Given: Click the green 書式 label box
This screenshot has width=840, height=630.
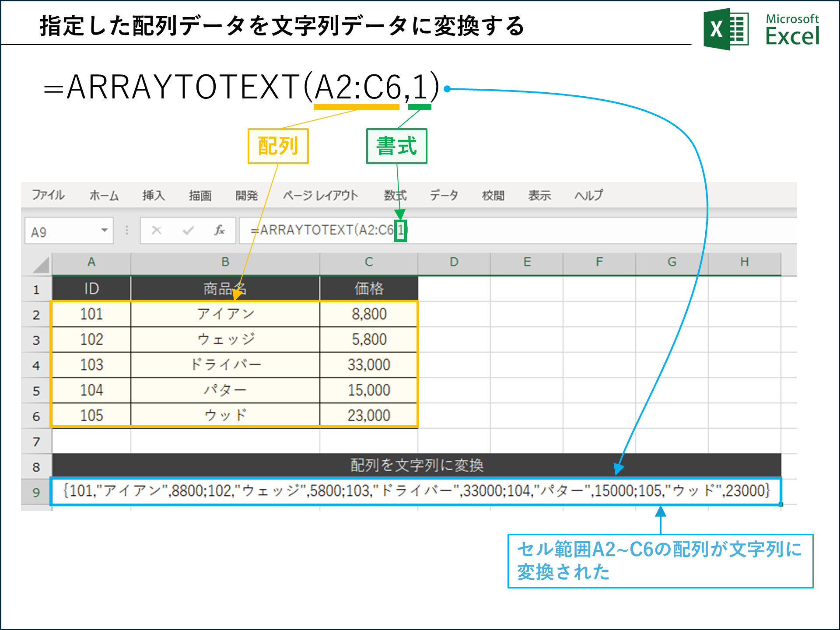Looking at the screenshot, I should pos(396,146).
